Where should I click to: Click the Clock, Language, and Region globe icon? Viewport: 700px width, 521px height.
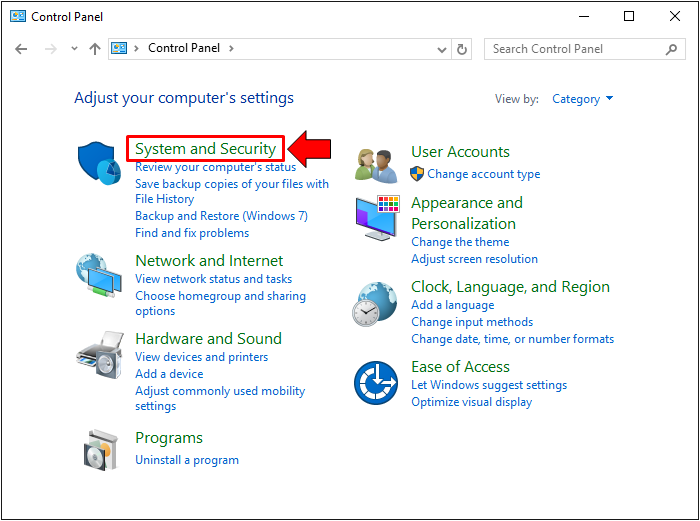[375, 304]
